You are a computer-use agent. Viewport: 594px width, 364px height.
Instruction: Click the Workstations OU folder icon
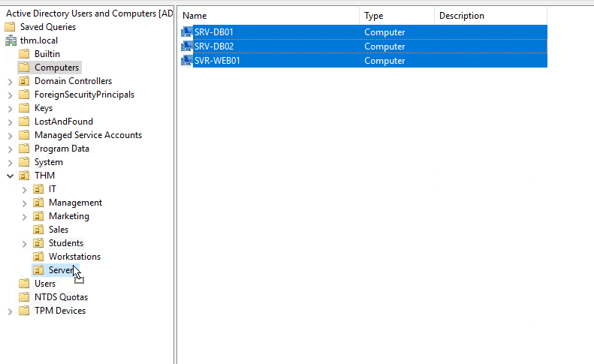tap(38, 257)
